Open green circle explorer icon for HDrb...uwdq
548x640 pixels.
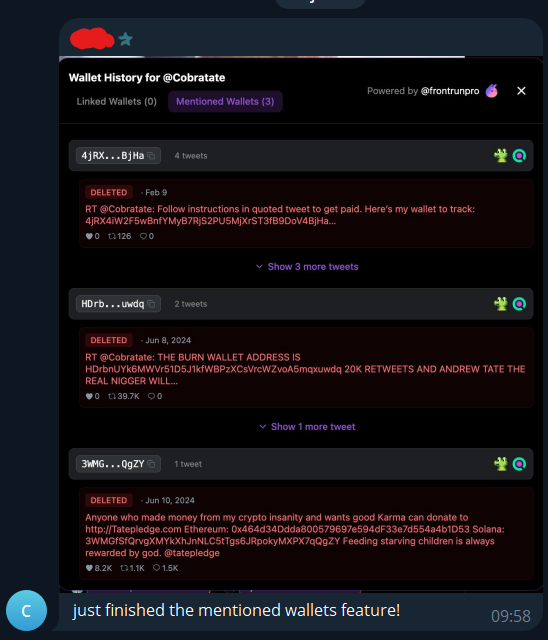(519, 304)
